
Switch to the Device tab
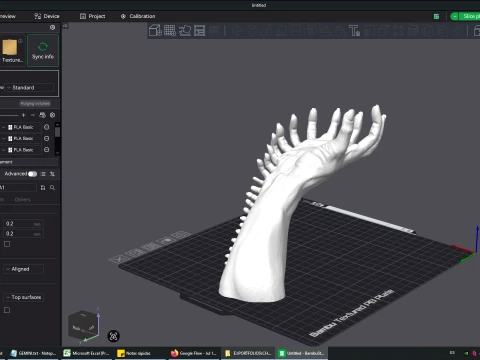[47, 16]
